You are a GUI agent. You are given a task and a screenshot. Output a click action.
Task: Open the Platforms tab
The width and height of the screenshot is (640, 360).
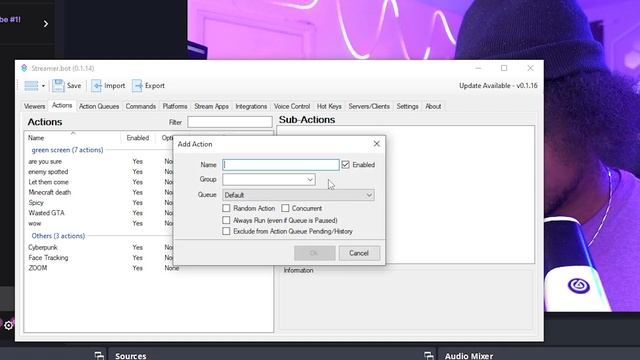(175, 106)
